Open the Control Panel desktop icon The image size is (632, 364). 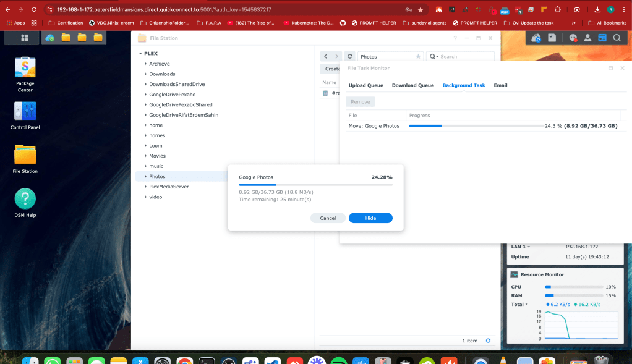25,116
